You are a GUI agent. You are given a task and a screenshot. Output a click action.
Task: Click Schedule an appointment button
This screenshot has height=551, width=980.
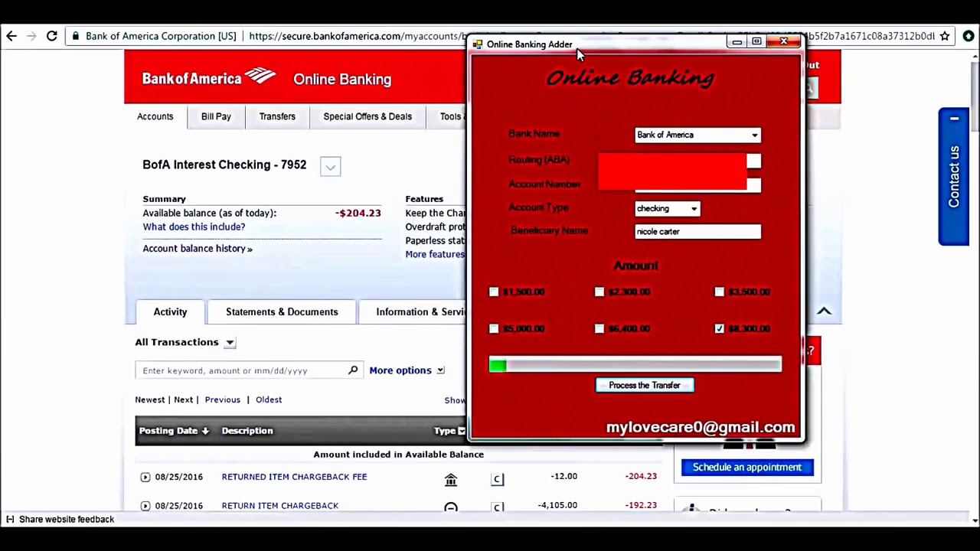747,468
